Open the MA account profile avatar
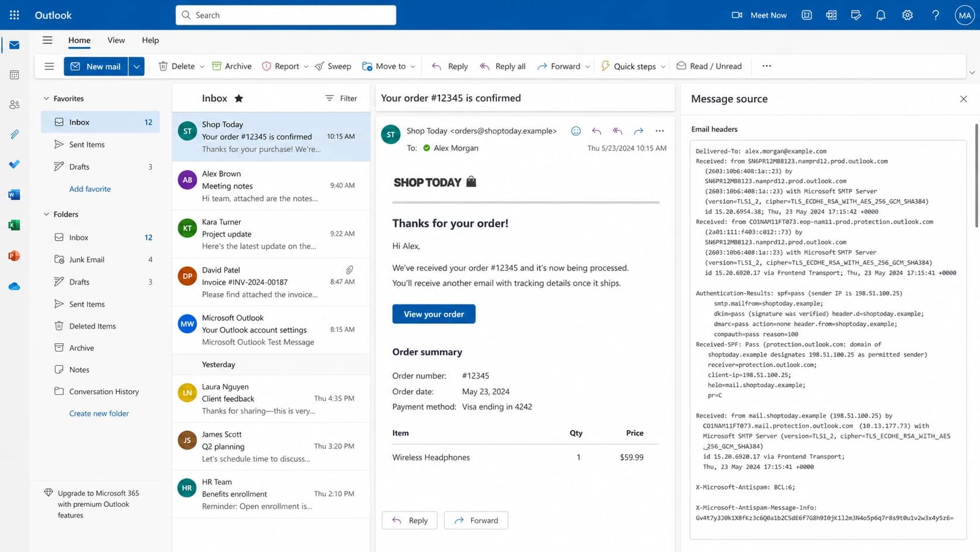980x552 pixels. click(x=964, y=15)
